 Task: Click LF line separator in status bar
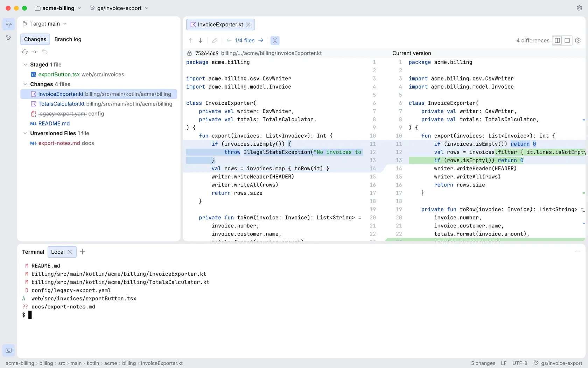point(504,363)
